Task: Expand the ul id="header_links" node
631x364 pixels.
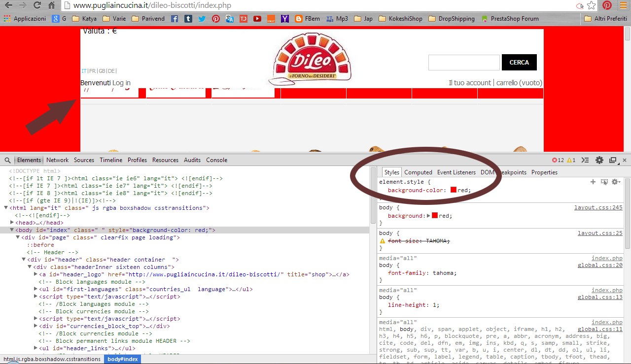Action: pyautogui.click(x=35, y=348)
